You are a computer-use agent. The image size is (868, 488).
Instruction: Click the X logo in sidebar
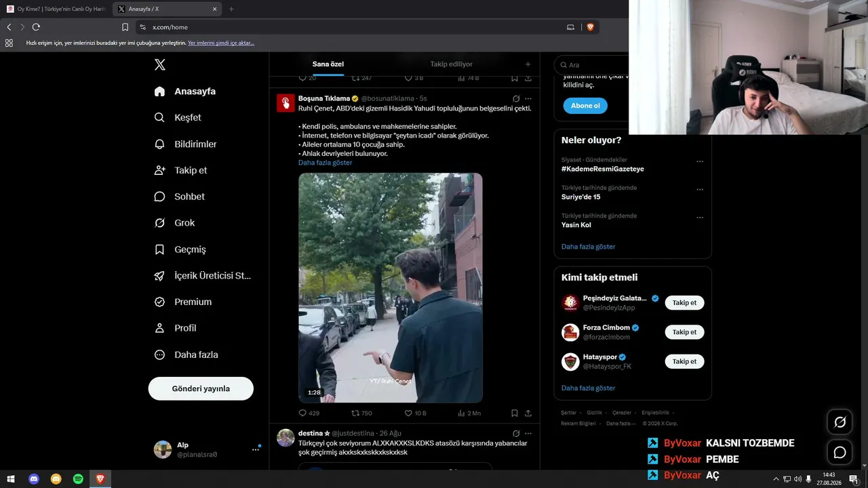click(159, 64)
